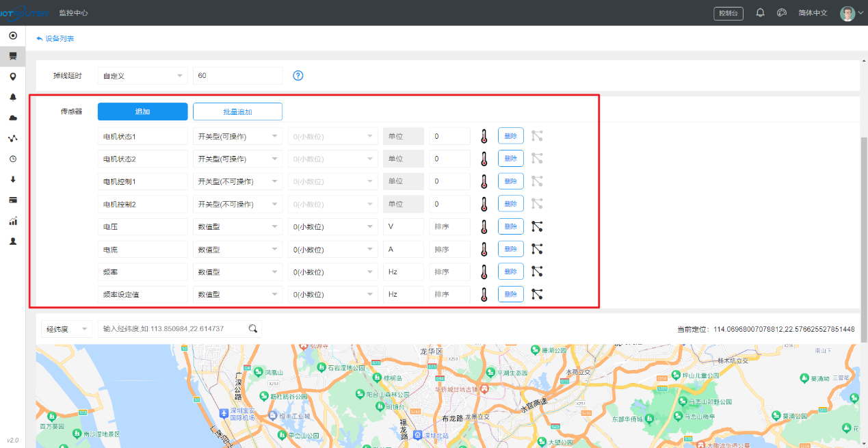Open the notification bell in the header

pyautogui.click(x=760, y=13)
